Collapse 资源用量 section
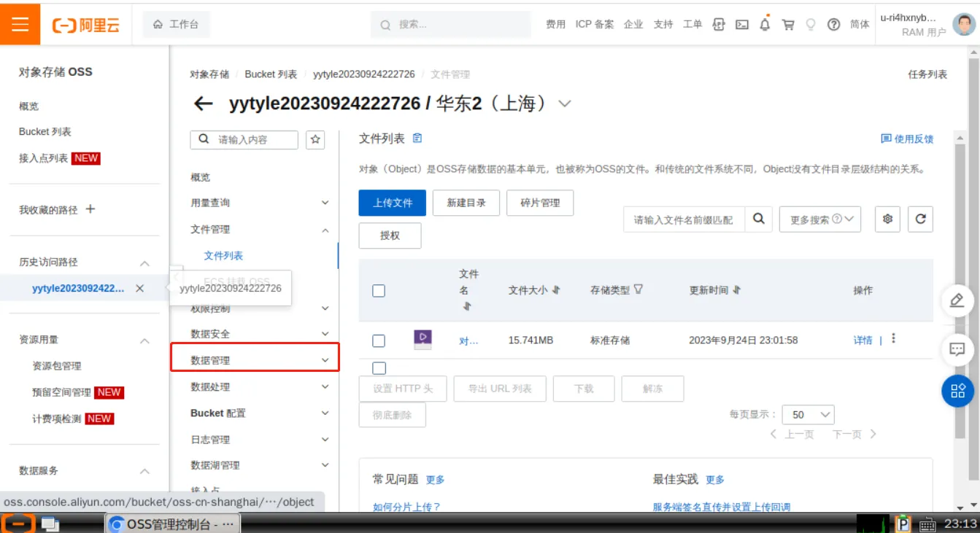 (x=144, y=341)
